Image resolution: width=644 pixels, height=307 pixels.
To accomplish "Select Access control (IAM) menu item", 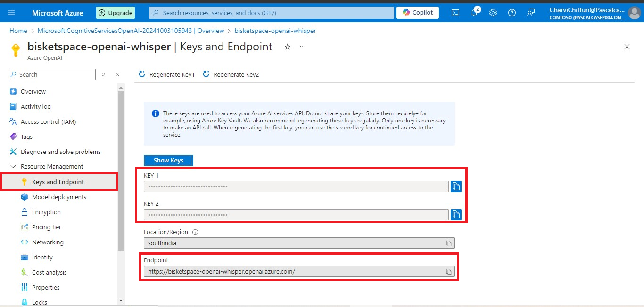I will [x=48, y=122].
